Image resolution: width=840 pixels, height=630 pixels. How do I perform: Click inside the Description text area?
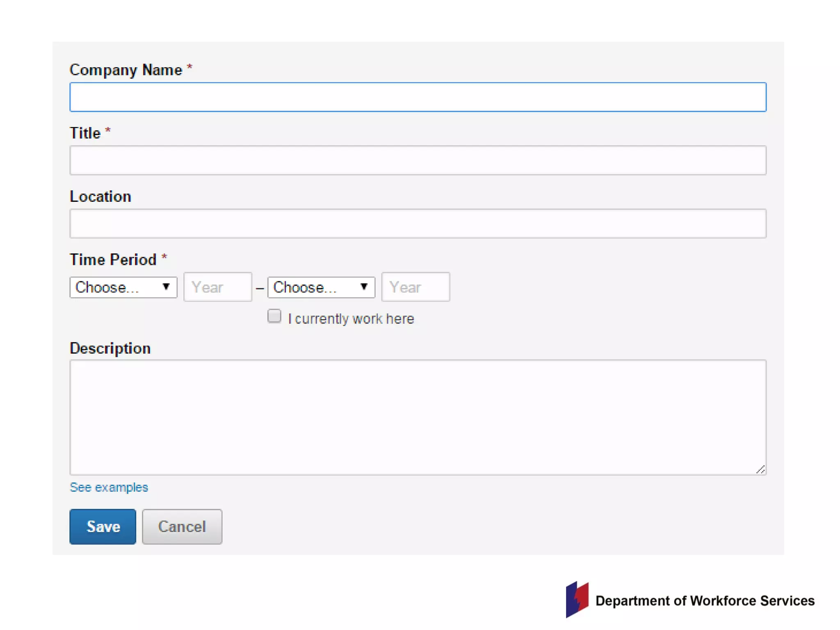(x=418, y=417)
